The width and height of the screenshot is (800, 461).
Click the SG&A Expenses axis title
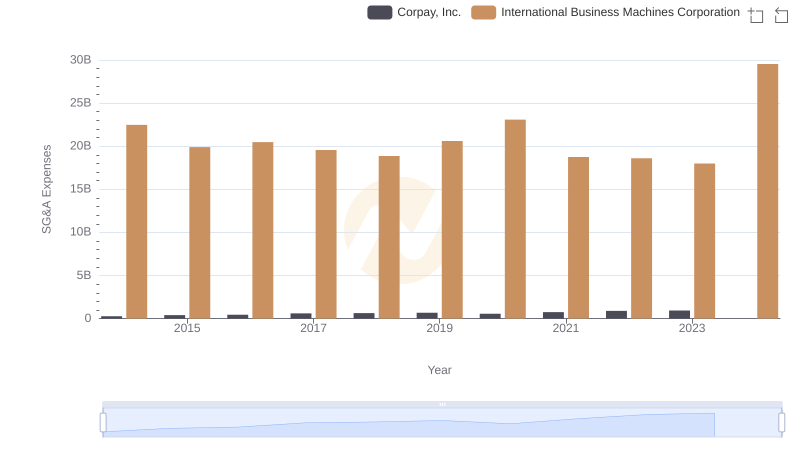pos(46,189)
